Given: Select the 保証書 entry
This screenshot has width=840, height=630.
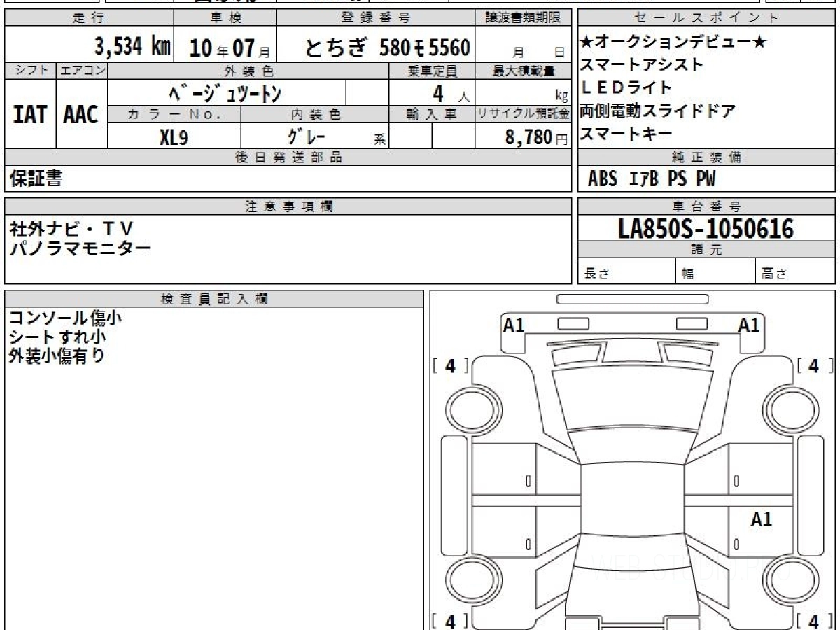Looking at the screenshot, I should (x=36, y=178).
